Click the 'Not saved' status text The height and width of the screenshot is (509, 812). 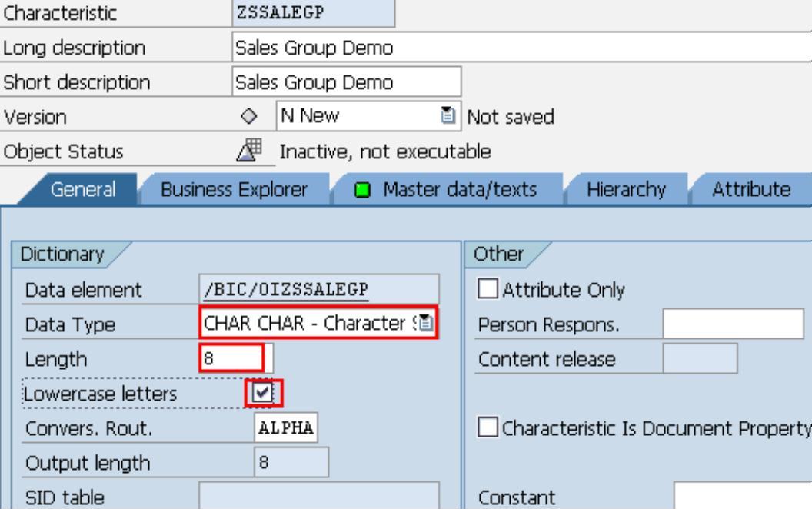pos(511,117)
